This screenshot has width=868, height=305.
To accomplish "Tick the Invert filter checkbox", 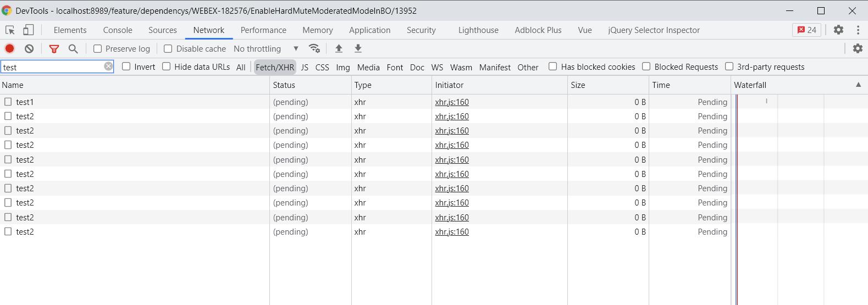I will [x=126, y=66].
